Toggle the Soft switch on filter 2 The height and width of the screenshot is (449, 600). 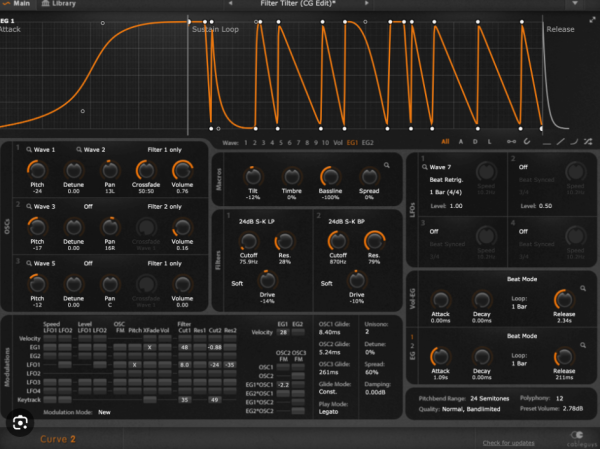325,285
